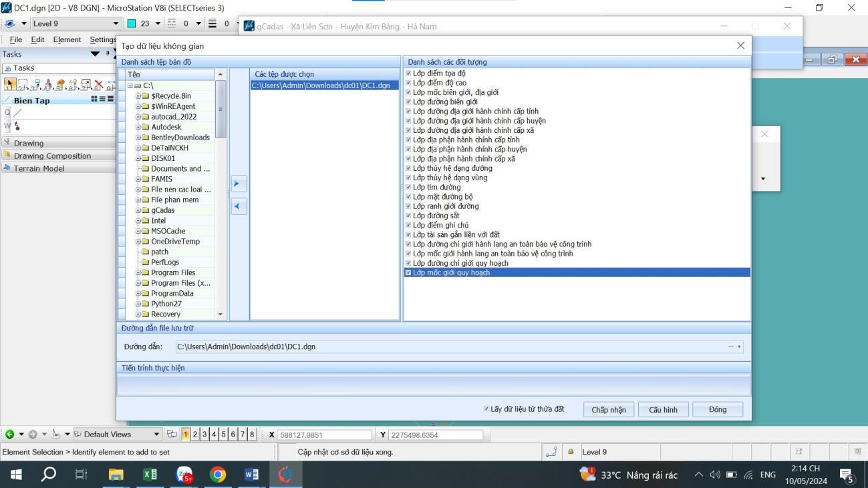Select the Element Selection tool icon
Image resolution: width=868 pixels, height=488 pixels.
pos(11,85)
